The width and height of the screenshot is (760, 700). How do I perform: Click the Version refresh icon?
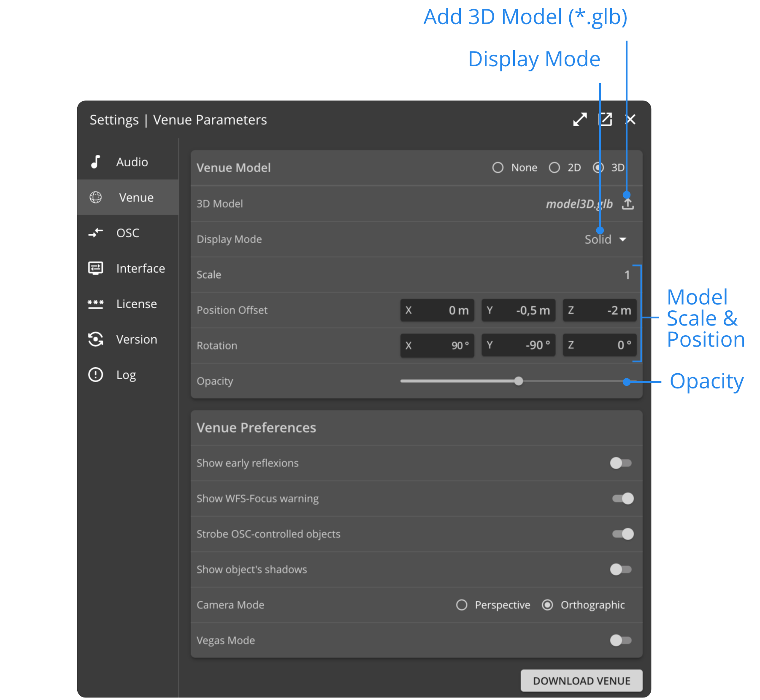click(96, 339)
